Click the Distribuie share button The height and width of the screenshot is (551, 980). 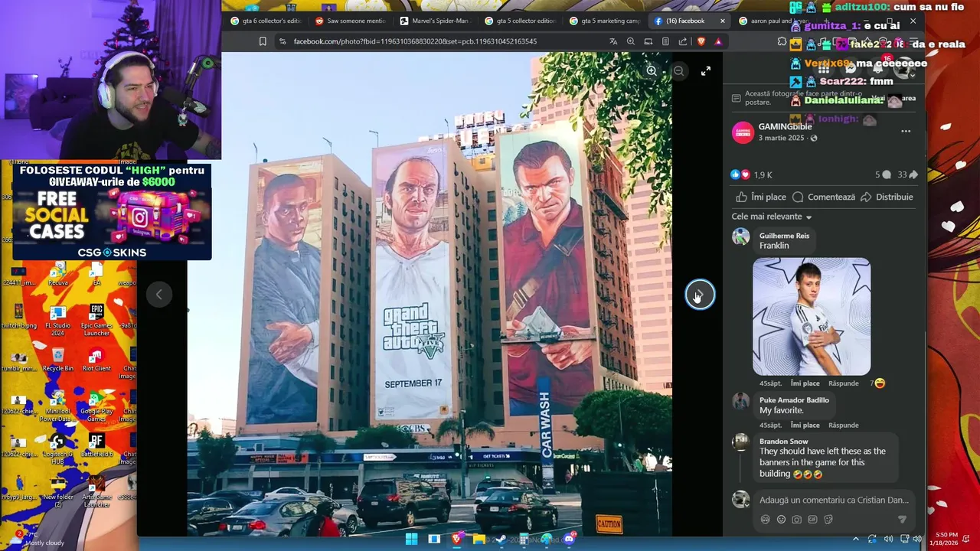(x=887, y=197)
